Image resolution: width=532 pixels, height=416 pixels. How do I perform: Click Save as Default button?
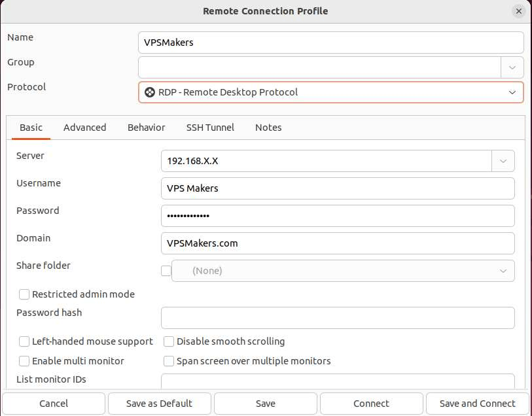click(159, 404)
